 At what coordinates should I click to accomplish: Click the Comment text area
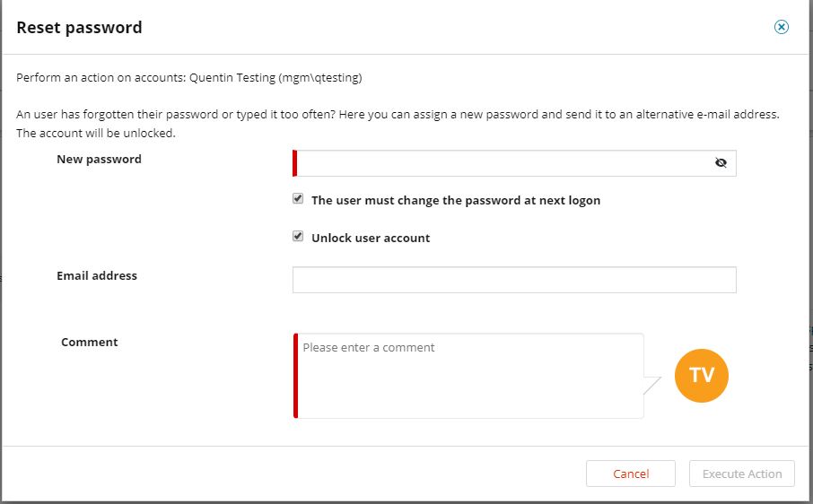coord(469,376)
